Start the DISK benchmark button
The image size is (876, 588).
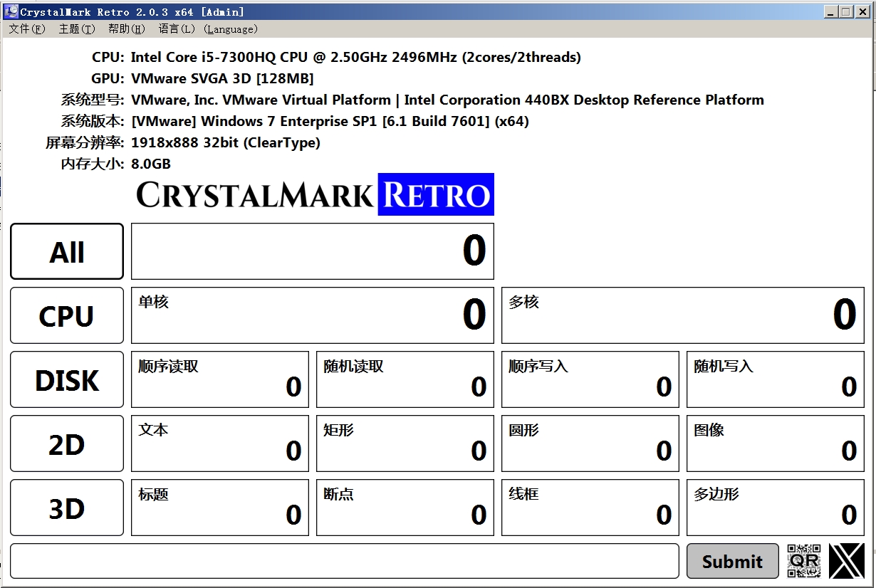(67, 379)
